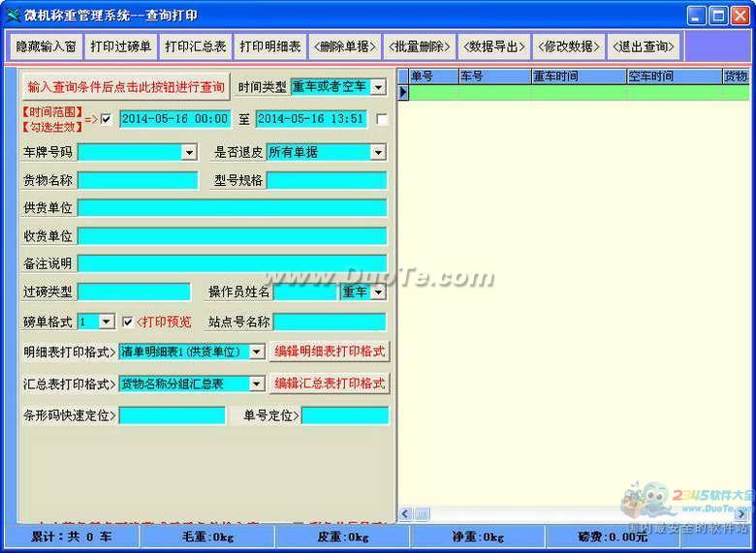Open 打印汇总表 from the toolbar

click(195, 46)
